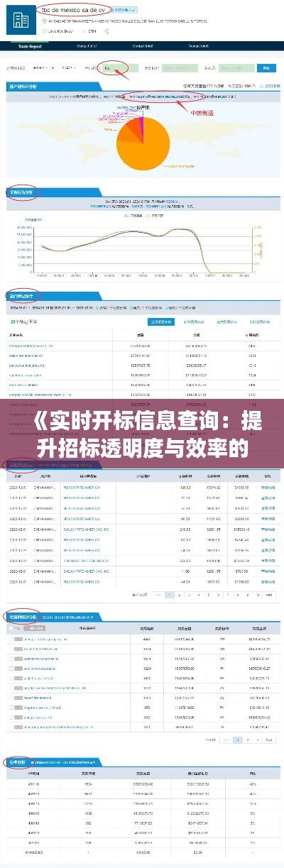This screenshot has width=284, height=868.
Task: Focus the second green filter input field
Action: (237, 68)
